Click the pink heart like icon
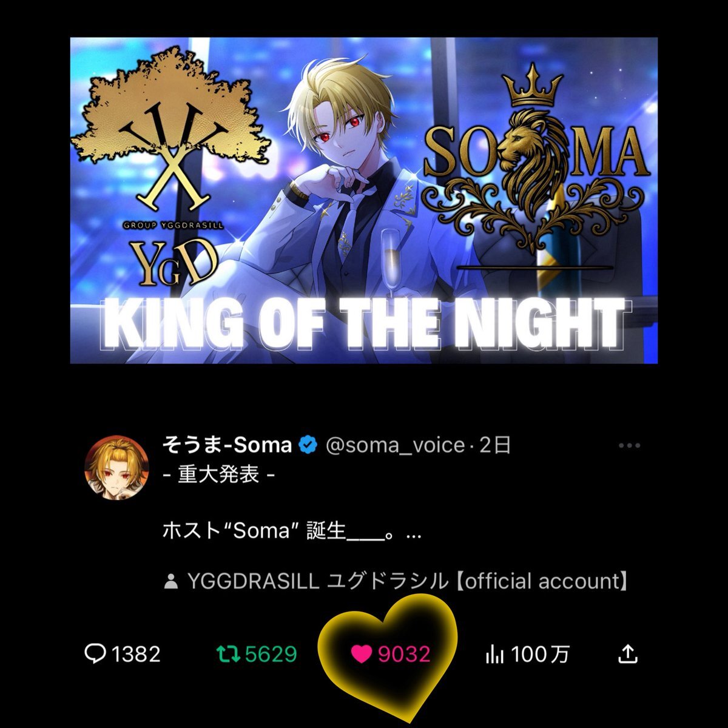The image size is (728, 728). tap(361, 654)
